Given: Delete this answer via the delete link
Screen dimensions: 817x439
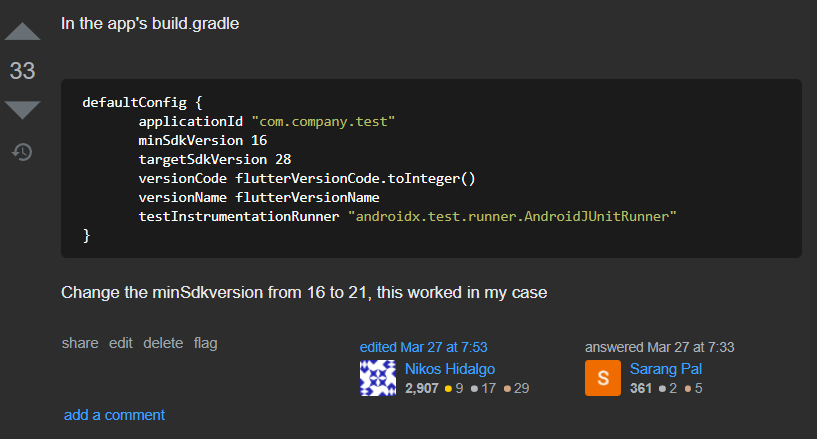Looking at the screenshot, I should [163, 343].
